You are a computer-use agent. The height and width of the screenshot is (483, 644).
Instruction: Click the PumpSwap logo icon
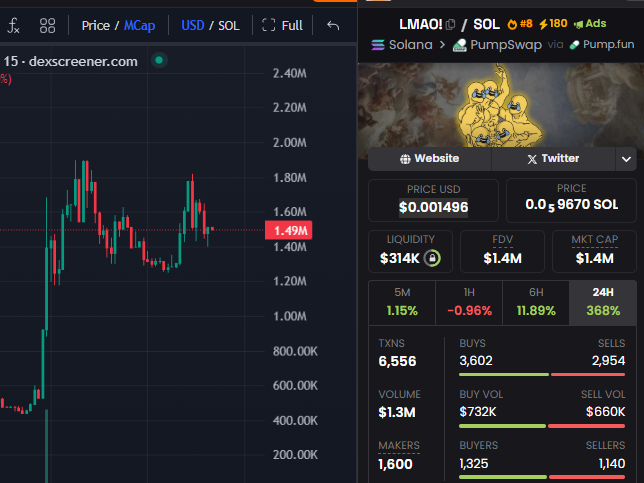point(460,45)
